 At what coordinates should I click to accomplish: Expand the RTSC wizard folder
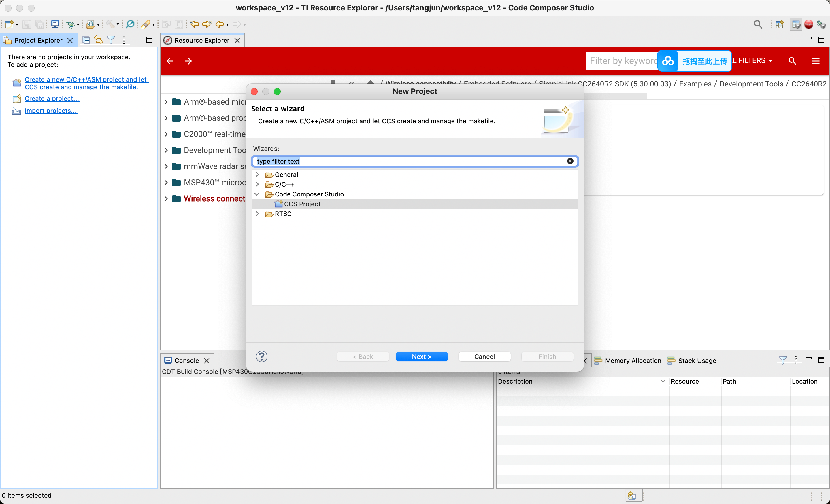coord(257,213)
